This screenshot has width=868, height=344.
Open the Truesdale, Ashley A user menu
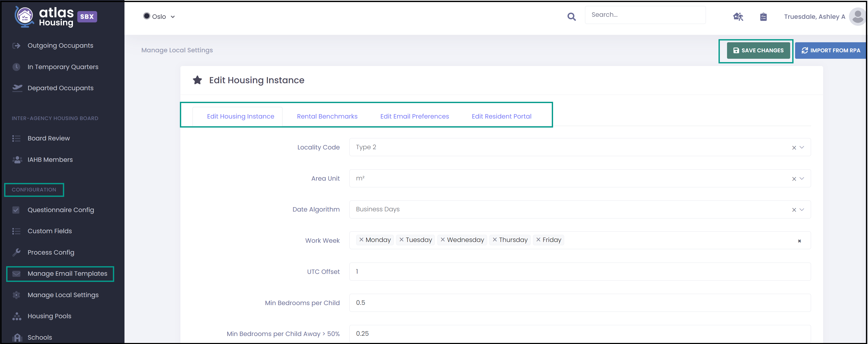[x=814, y=16]
